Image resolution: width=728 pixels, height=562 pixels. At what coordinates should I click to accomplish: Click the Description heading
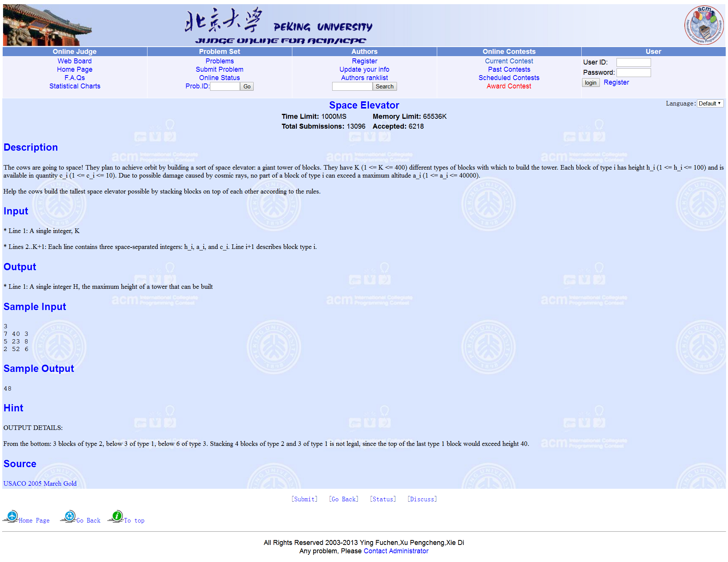point(31,147)
